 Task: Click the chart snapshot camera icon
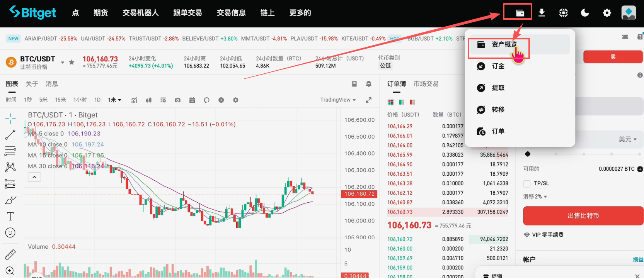(177, 100)
